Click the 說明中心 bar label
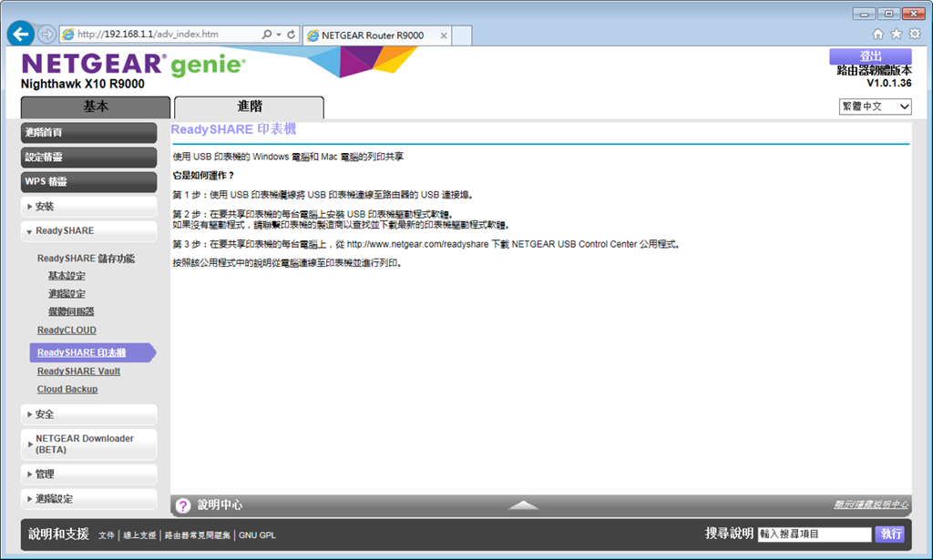This screenshot has height=560, width=933. (x=220, y=504)
